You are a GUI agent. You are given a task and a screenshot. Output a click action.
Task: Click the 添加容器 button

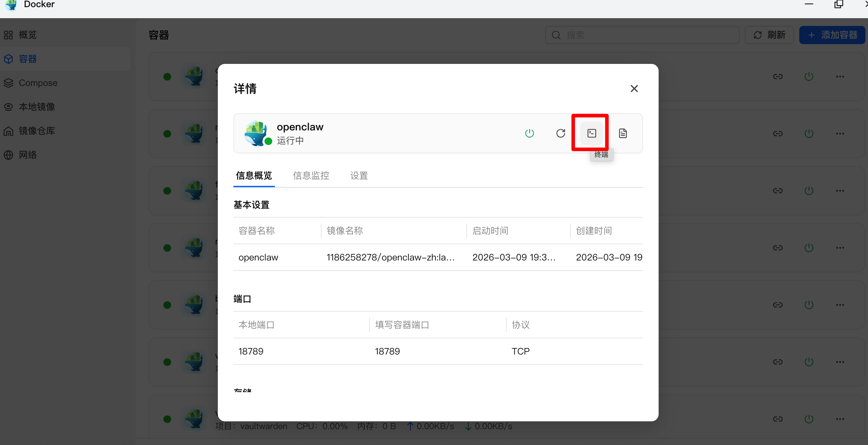(x=832, y=35)
